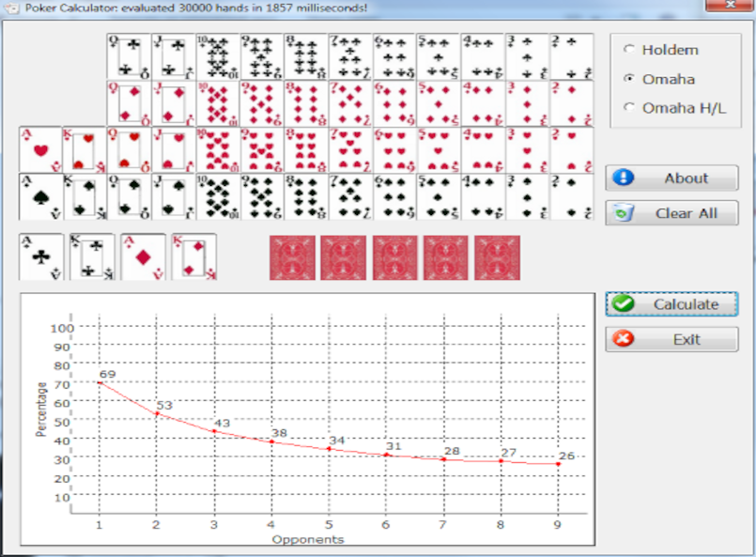Pick the Ace of hearts card

point(40,150)
